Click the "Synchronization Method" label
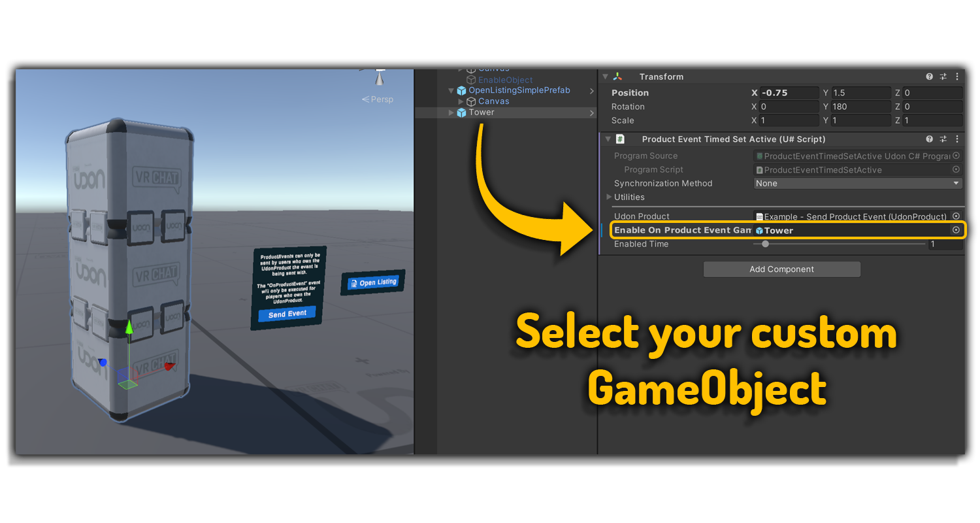 pyautogui.click(x=663, y=184)
